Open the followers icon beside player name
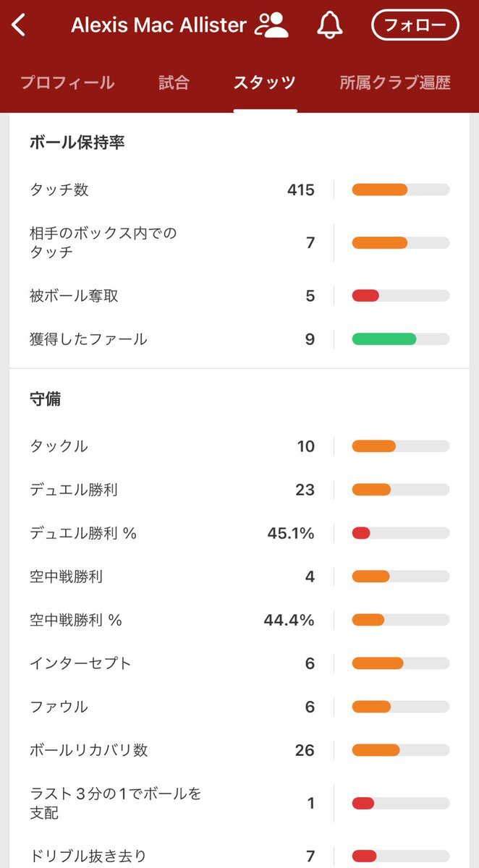The image size is (479, 868). [273, 24]
